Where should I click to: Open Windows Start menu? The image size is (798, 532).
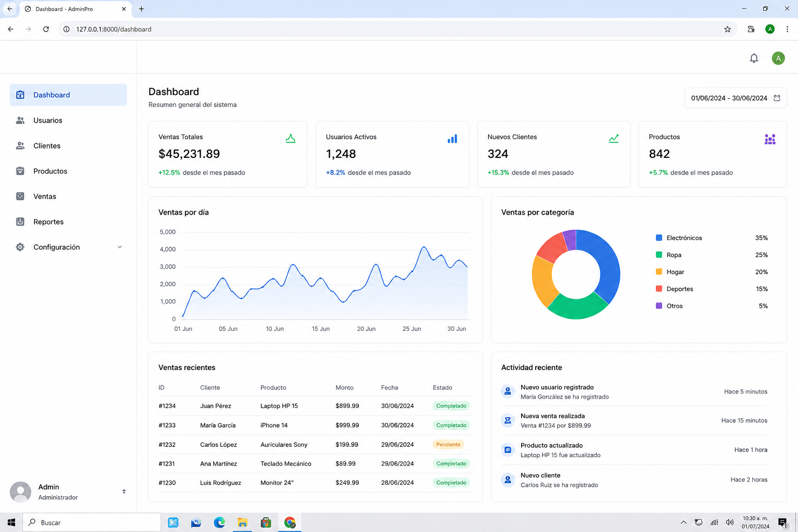pyautogui.click(x=11, y=522)
